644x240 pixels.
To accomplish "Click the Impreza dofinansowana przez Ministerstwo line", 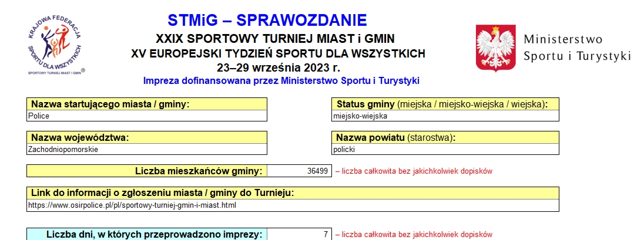I will click(281, 81).
